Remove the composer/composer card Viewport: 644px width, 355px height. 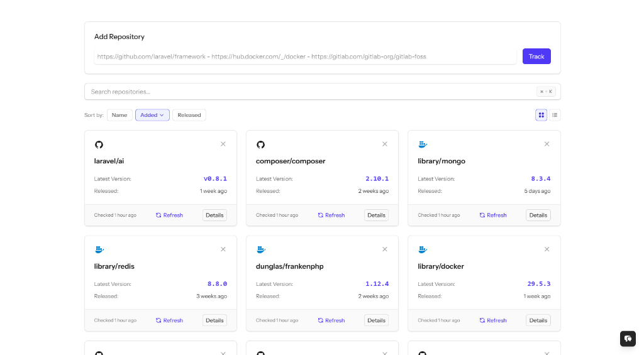tap(385, 144)
